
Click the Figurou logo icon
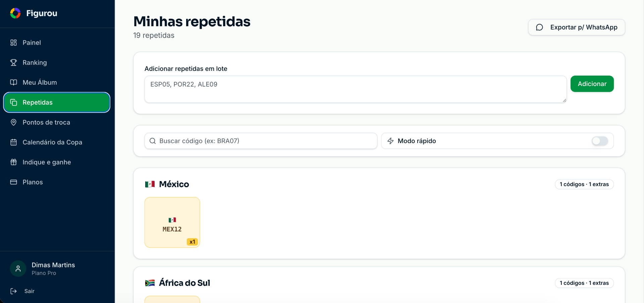[15, 13]
